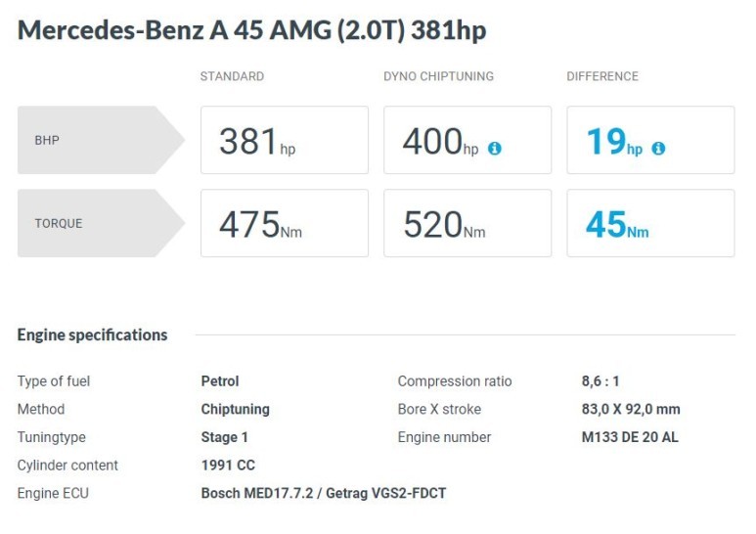This screenshot has height=534, width=756.
Task: Click the 520 Nm chiptuning torque box
Action: [467, 224]
